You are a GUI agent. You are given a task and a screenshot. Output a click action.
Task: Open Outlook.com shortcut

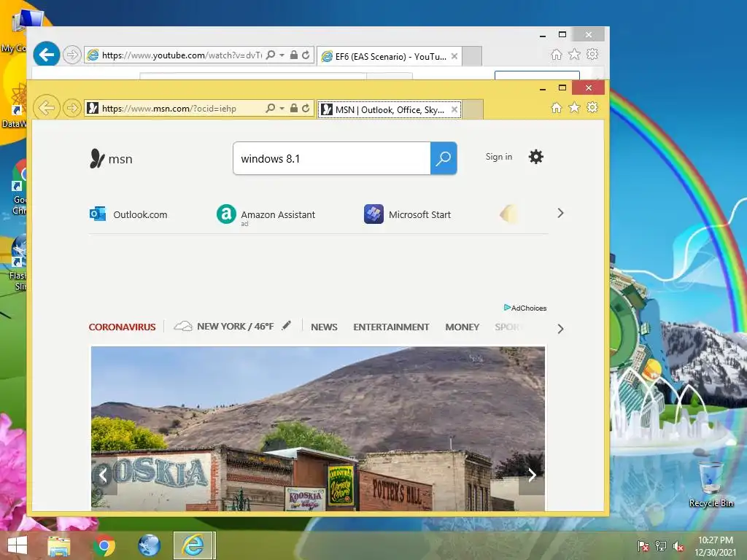tap(128, 214)
